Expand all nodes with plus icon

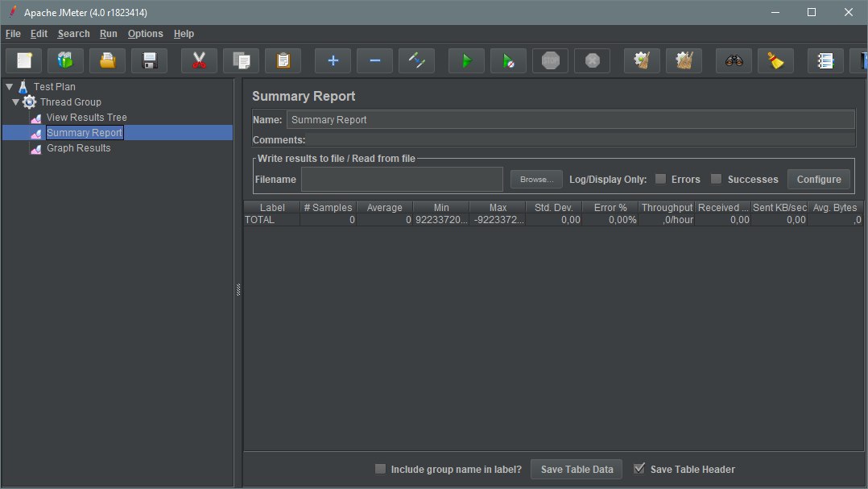point(333,60)
